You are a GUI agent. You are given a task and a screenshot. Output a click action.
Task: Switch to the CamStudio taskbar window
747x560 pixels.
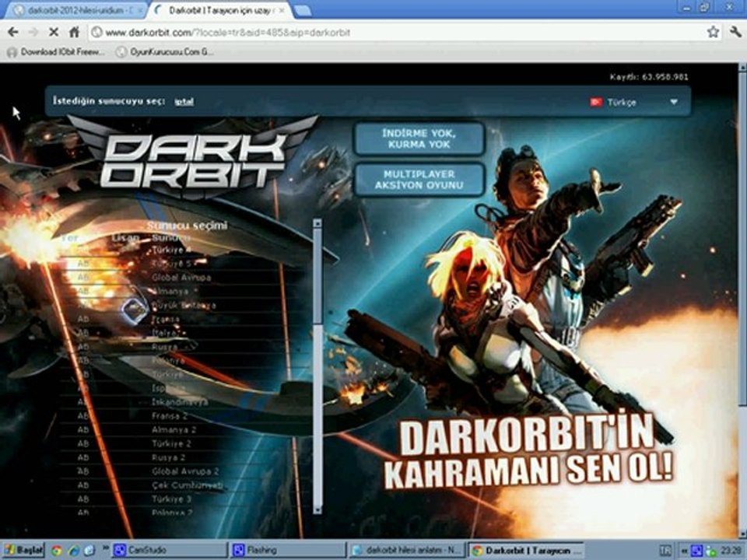(x=170, y=550)
